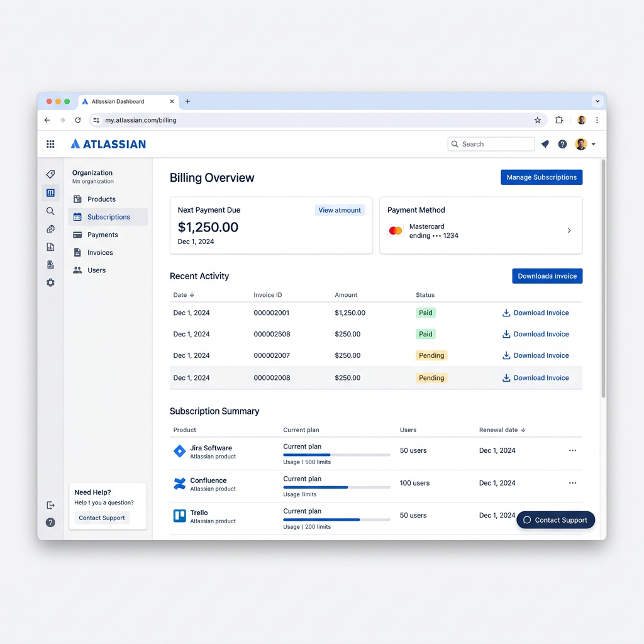This screenshot has width=644, height=644.
Task: Click the Invoice ID column header
Action: point(268,295)
